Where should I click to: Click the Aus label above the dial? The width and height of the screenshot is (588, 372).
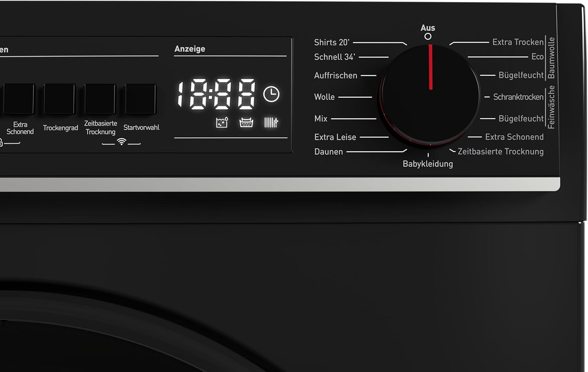[x=428, y=28]
